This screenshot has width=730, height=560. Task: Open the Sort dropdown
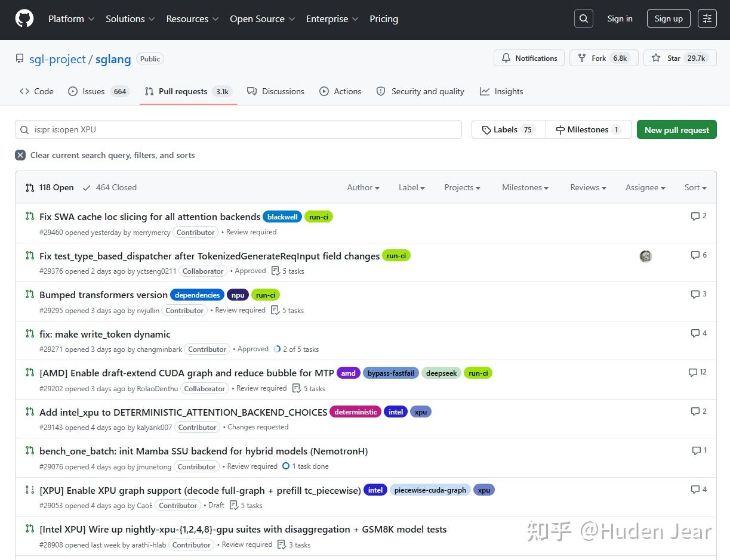(695, 187)
